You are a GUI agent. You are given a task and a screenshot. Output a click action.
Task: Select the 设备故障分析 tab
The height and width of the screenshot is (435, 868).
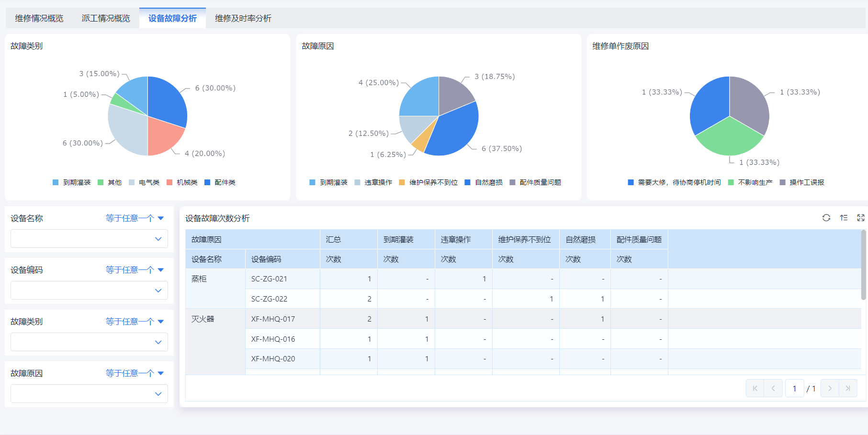[172, 18]
